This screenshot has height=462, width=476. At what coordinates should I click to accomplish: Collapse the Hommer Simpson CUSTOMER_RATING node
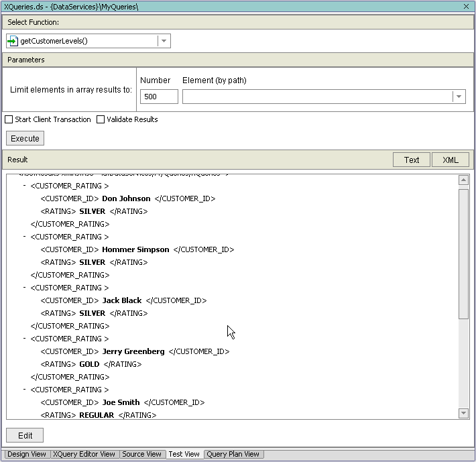coord(25,236)
